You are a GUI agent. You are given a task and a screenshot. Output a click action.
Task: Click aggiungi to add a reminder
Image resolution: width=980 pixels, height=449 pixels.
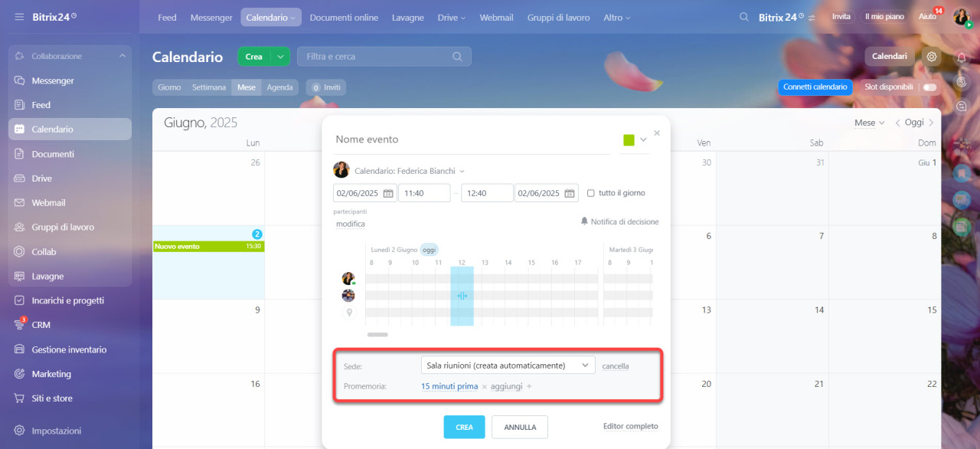point(507,386)
